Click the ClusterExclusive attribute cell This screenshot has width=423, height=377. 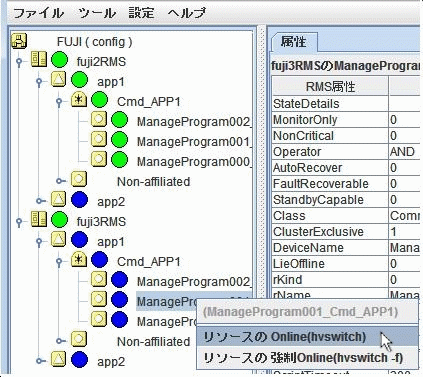330,232
